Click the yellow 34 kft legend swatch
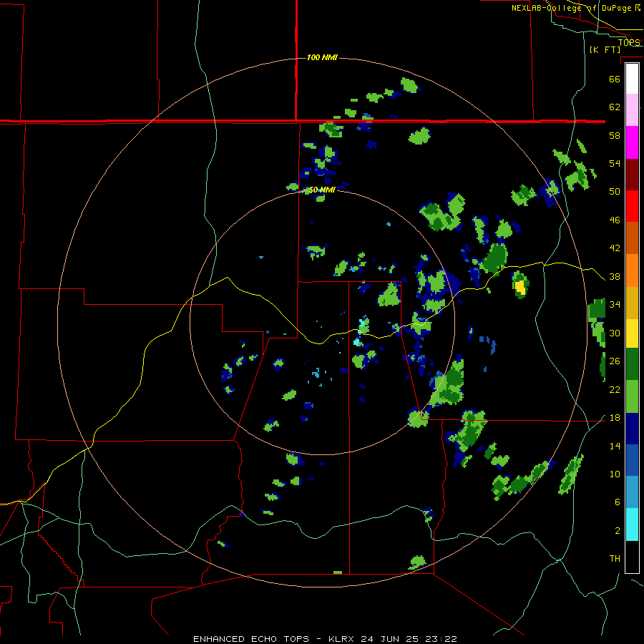Viewport: 644px width, 644px height. click(x=632, y=333)
